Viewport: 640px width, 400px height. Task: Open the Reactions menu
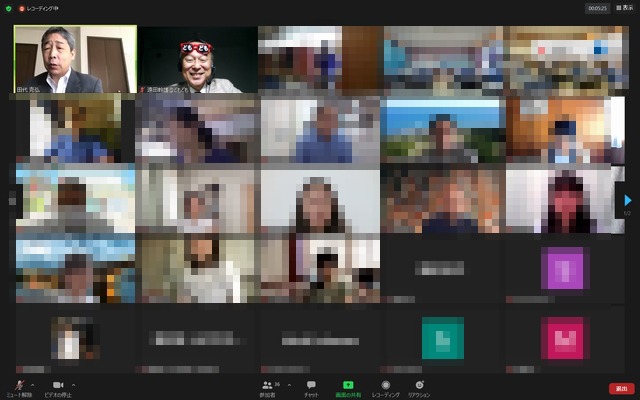coord(420,386)
